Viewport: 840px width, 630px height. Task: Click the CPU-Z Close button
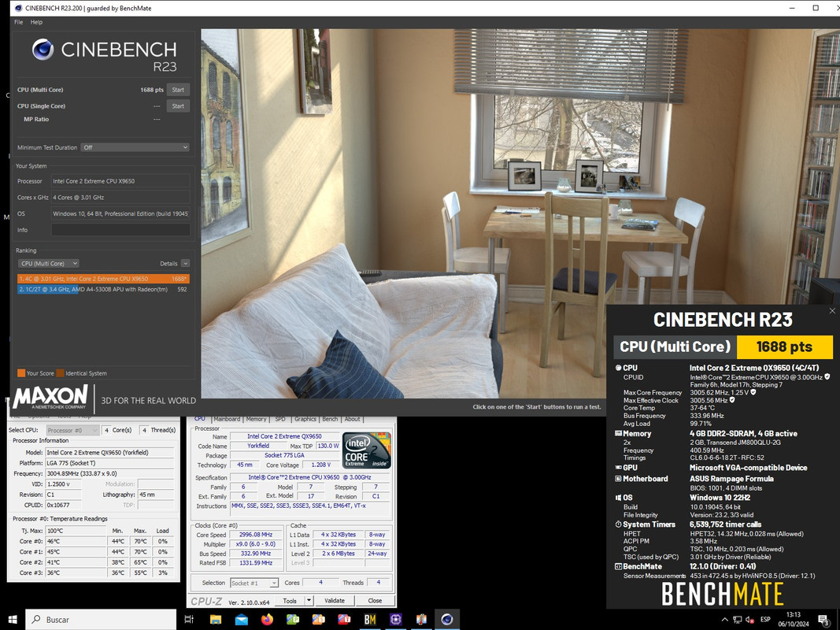(x=375, y=601)
